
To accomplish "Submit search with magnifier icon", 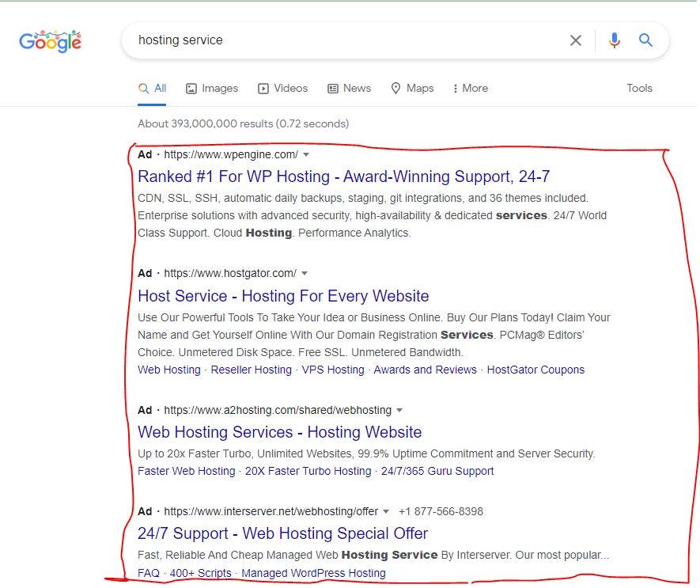I will pos(645,40).
